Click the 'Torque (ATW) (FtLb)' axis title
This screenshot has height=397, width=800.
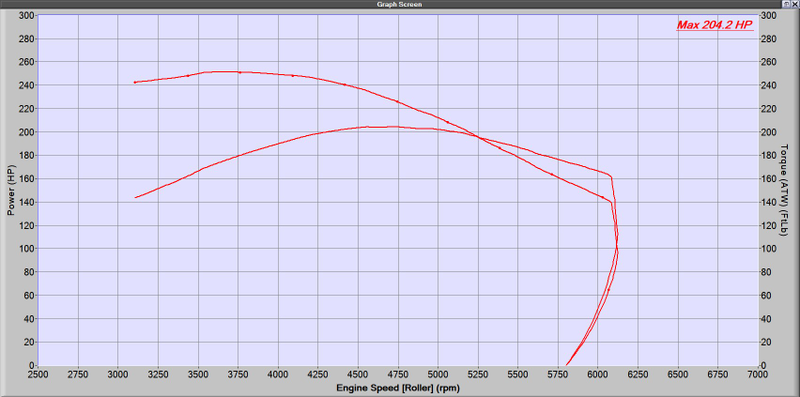click(x=784, y=190)
